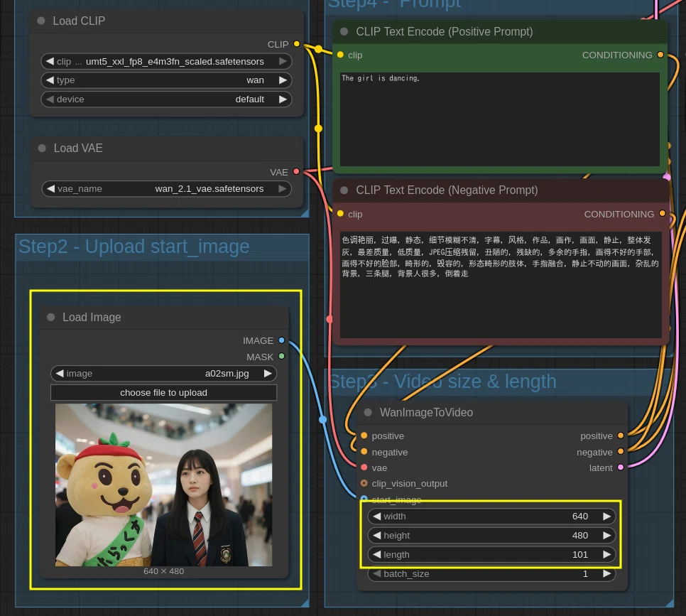Click the IMAGE output connector on Load Image
The image size is (686, 616).
(x=282, y=340)
